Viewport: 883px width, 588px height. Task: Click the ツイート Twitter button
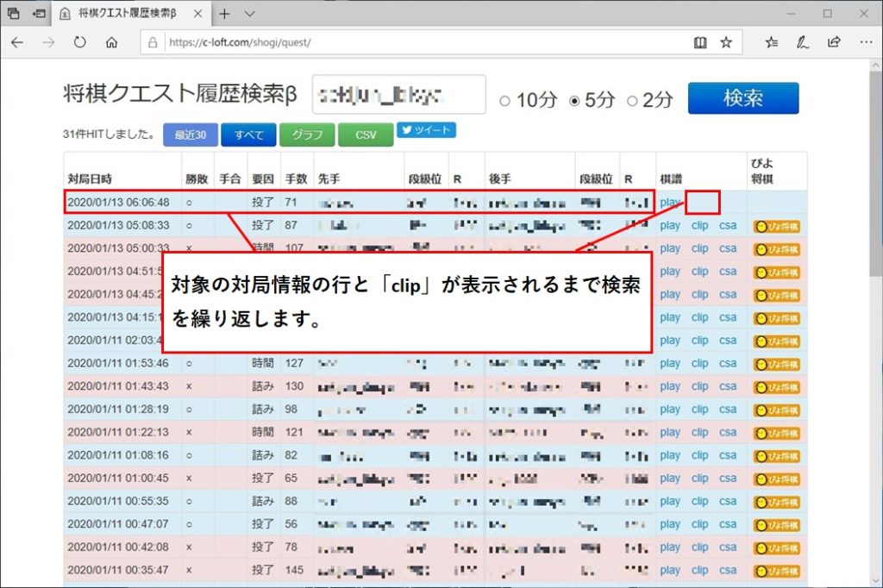click(426, 130)
